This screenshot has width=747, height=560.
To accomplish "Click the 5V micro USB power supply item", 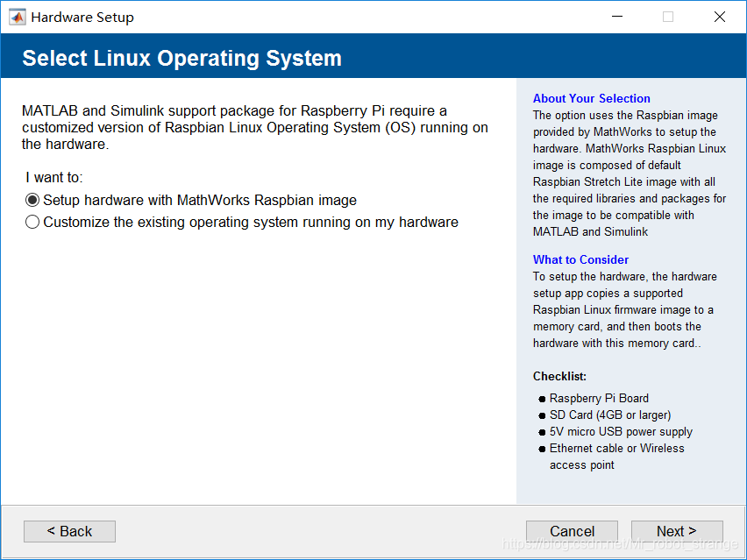I will pyautogui.click(x=621, y=431).
